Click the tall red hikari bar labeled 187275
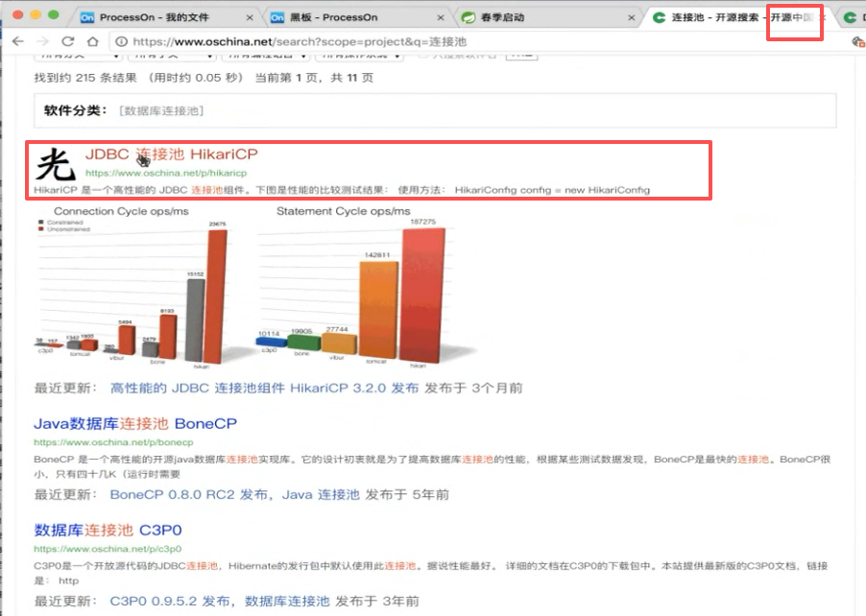 click(x=421, y=296)
